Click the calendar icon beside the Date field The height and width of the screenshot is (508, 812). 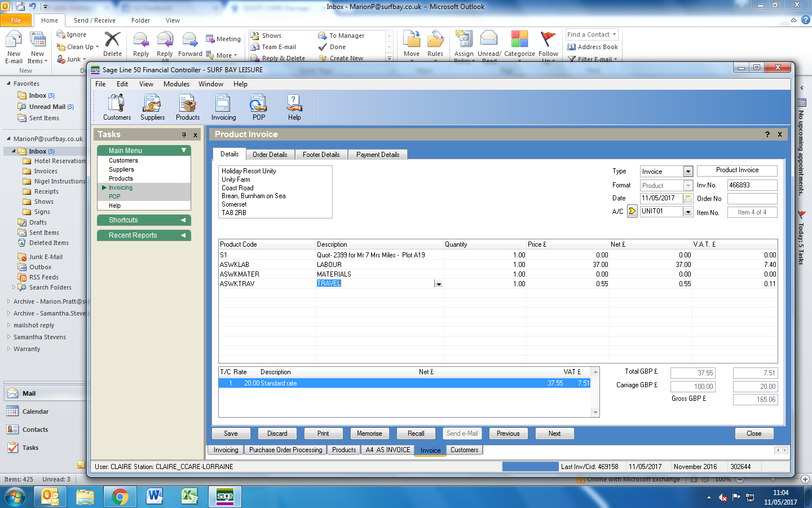[x=688, y=199]
